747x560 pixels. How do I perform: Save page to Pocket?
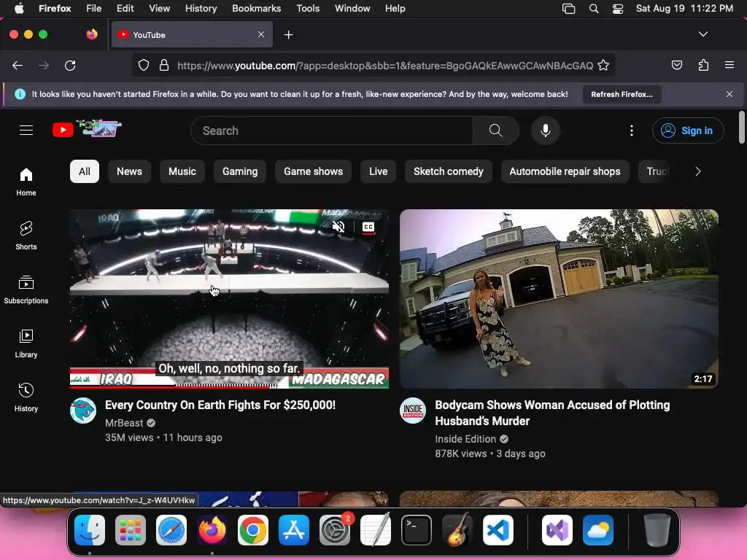coord(676,65)
